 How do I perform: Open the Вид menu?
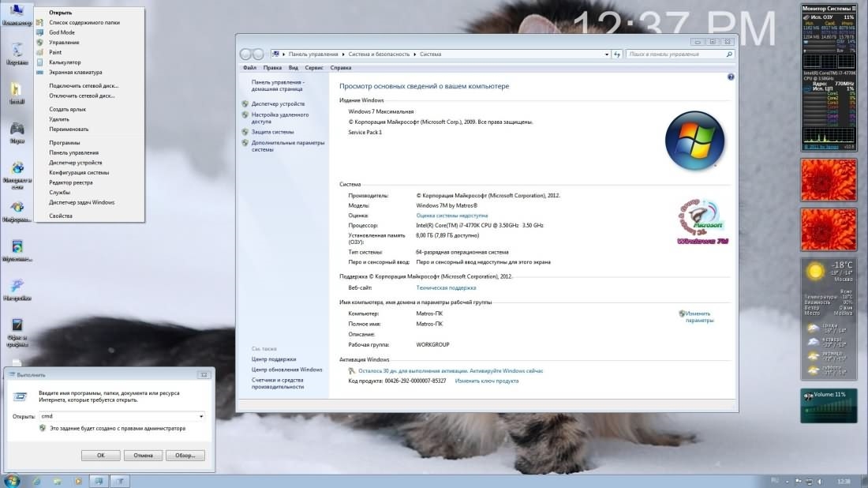tap(294, 68)
